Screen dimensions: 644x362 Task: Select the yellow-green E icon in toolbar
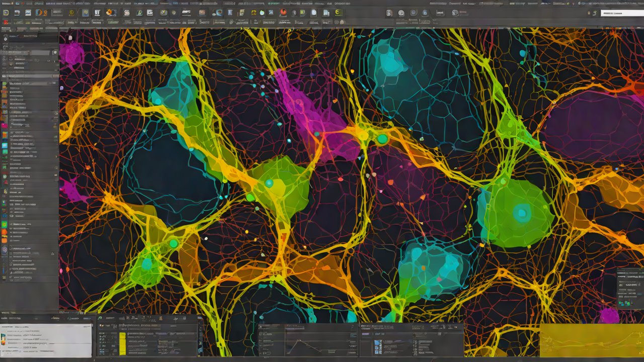pyautogui.click(x=338, y=13)
